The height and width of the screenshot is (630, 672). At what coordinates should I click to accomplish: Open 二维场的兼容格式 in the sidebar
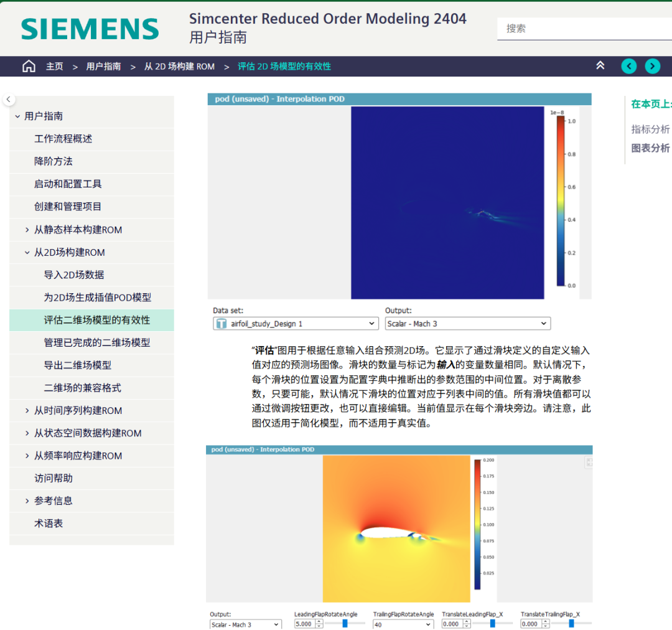point(82,388)
